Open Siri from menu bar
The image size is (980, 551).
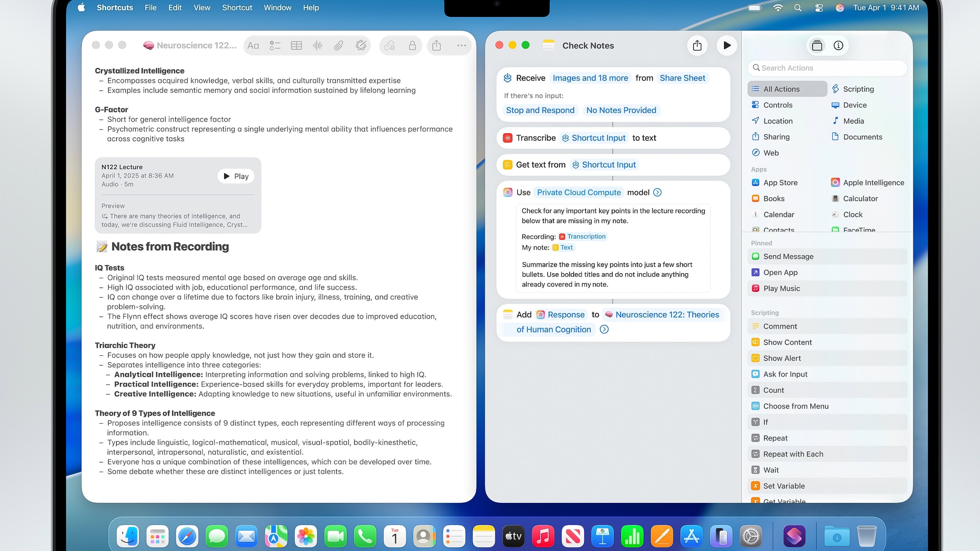(840, 8)
